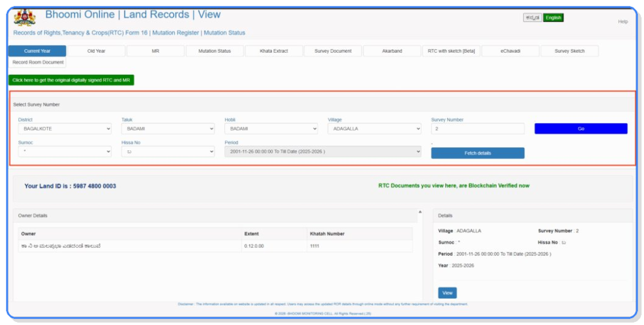Click the digitally signed RTC and MR button
Viewport: 644px width, 325px height.
click(71, 80)
